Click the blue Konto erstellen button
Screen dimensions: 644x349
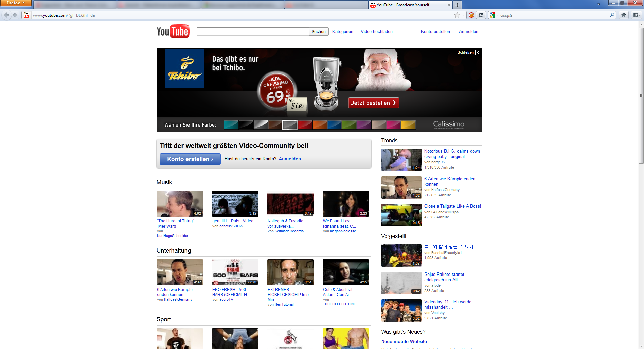[190, 159]
